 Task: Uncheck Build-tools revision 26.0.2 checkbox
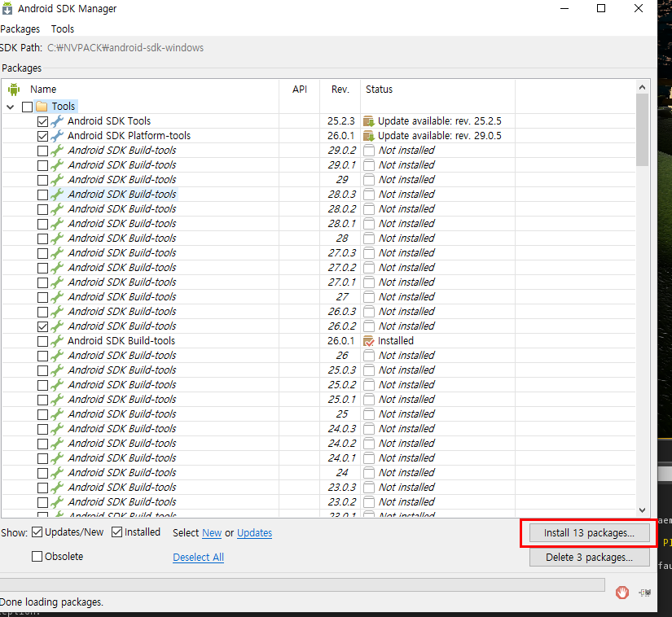point(42,326)
